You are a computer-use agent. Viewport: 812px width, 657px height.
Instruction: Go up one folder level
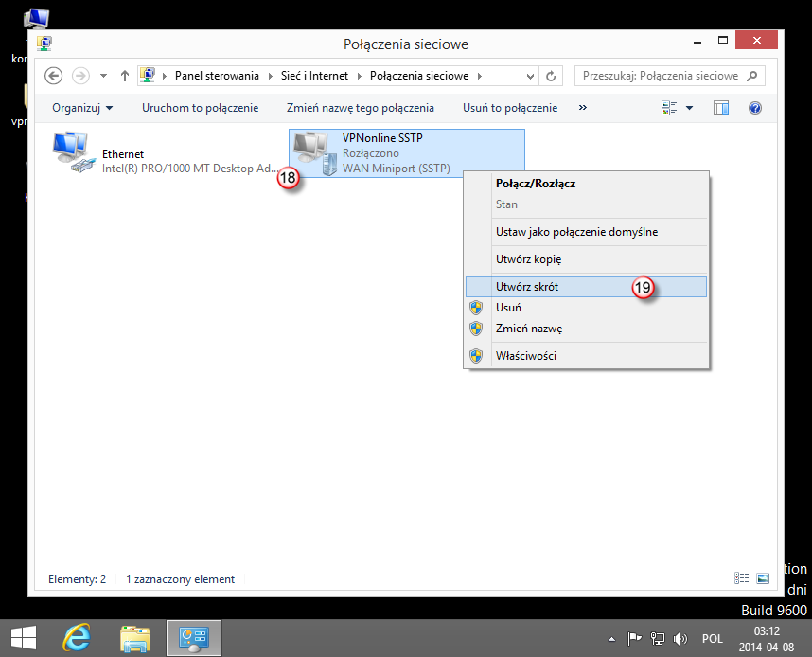tap(124, 76)
